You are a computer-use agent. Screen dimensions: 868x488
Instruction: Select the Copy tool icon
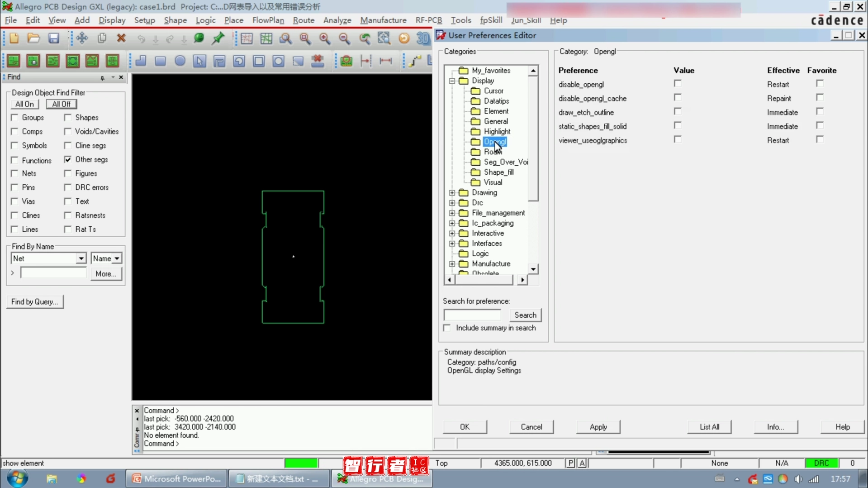(102, 38)
